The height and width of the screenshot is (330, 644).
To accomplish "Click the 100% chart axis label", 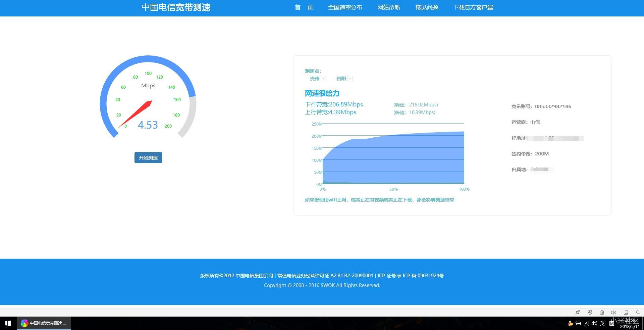I will [464, 189].
